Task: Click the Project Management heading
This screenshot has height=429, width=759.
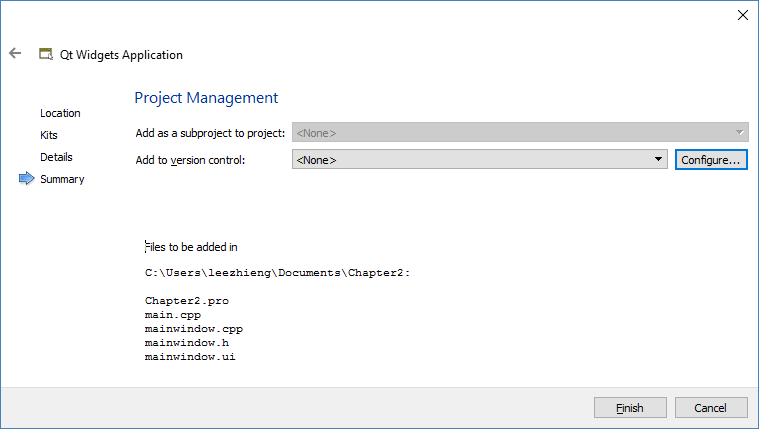Action: [x=206, y=98]
